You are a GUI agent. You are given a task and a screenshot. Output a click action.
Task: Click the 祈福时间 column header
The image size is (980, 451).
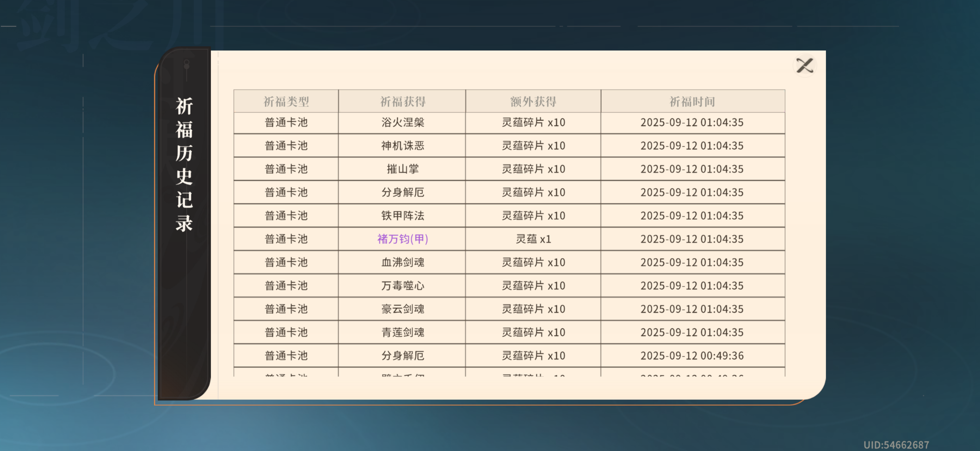pos(692,101)
